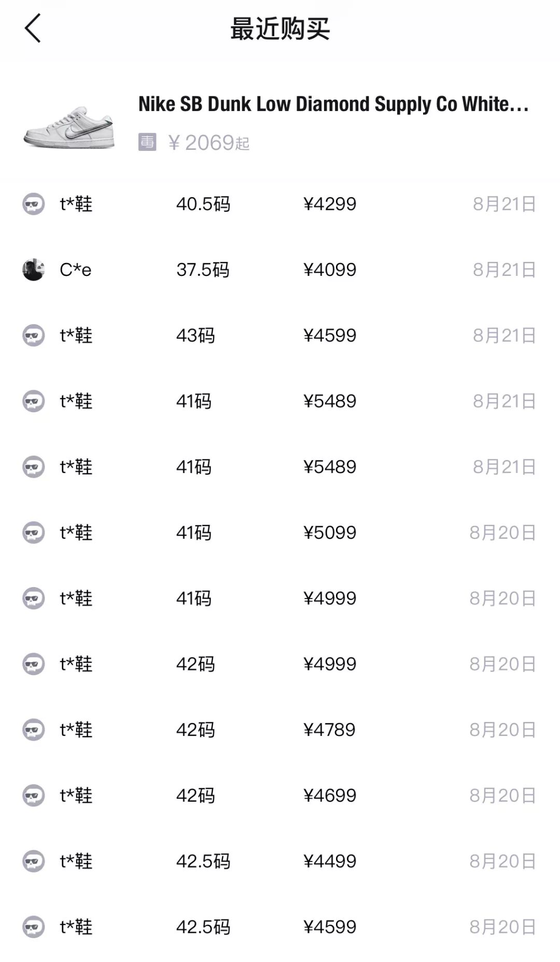Tap the small badge icon beside ¥2069
Screen dimensions: 560x962
pyautogui.click(x=147, y=142)
